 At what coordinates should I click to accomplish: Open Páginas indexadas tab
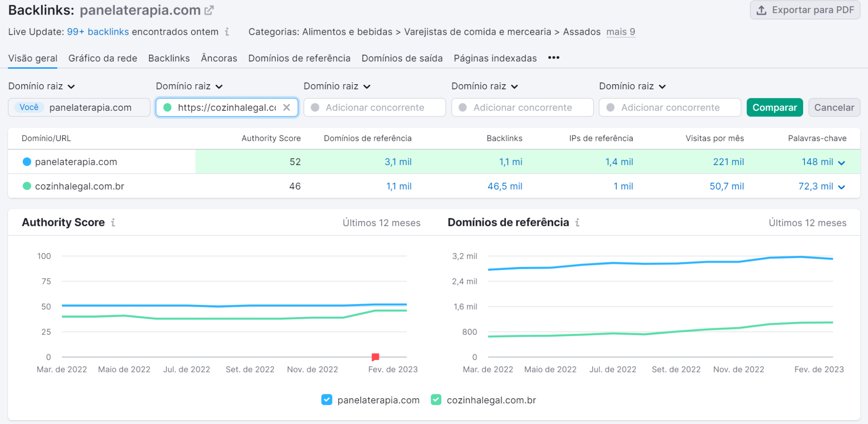tap(495, 58)
